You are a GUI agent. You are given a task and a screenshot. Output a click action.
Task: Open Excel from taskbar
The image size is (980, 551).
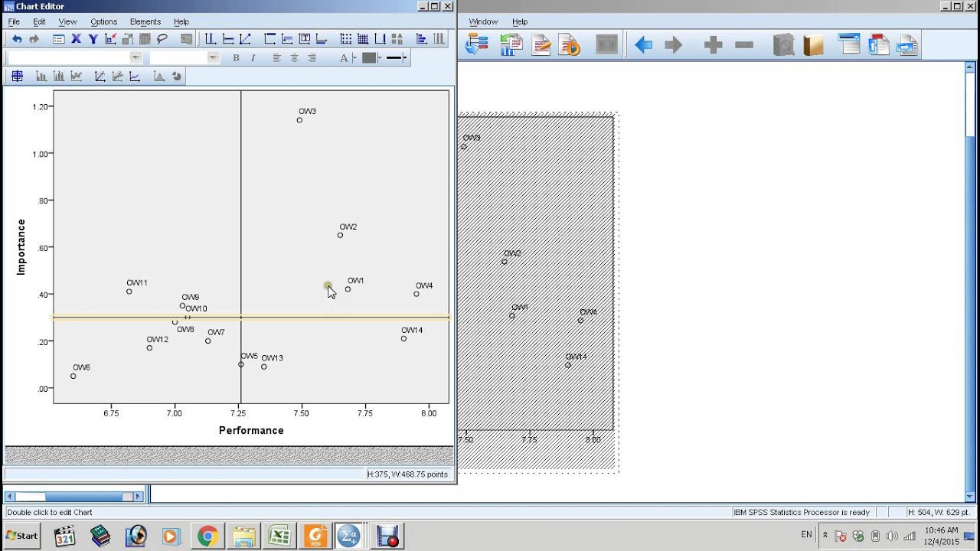click(279, 536)
